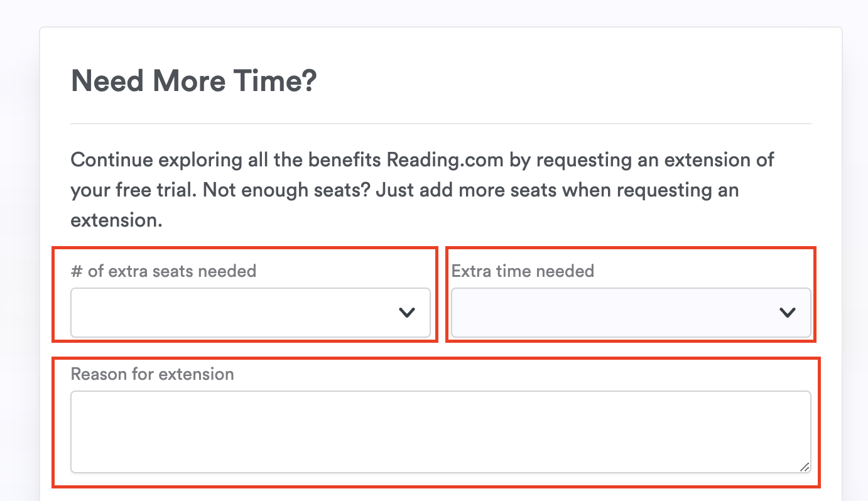Click the divider line below the heading

click(440, 124)
